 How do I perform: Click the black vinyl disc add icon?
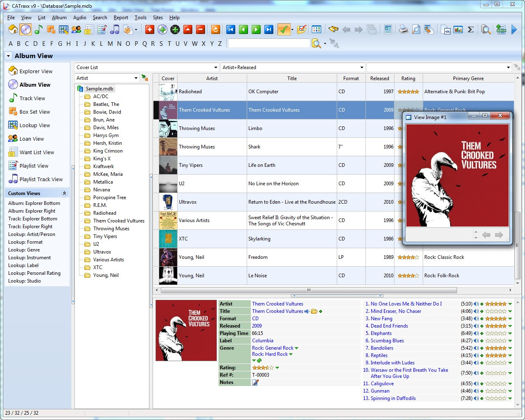(x=175, y=29)
